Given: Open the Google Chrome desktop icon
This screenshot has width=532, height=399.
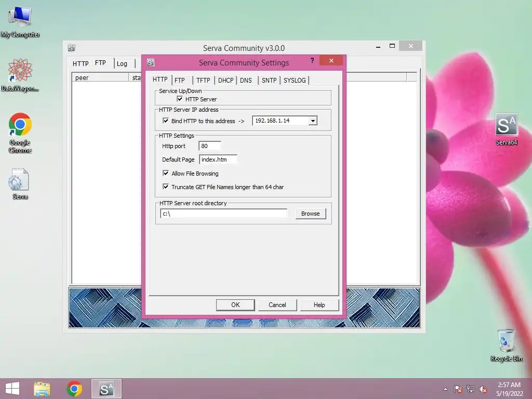Looking at the screenshot, I should pyautogui.click(x=20, y=132).
